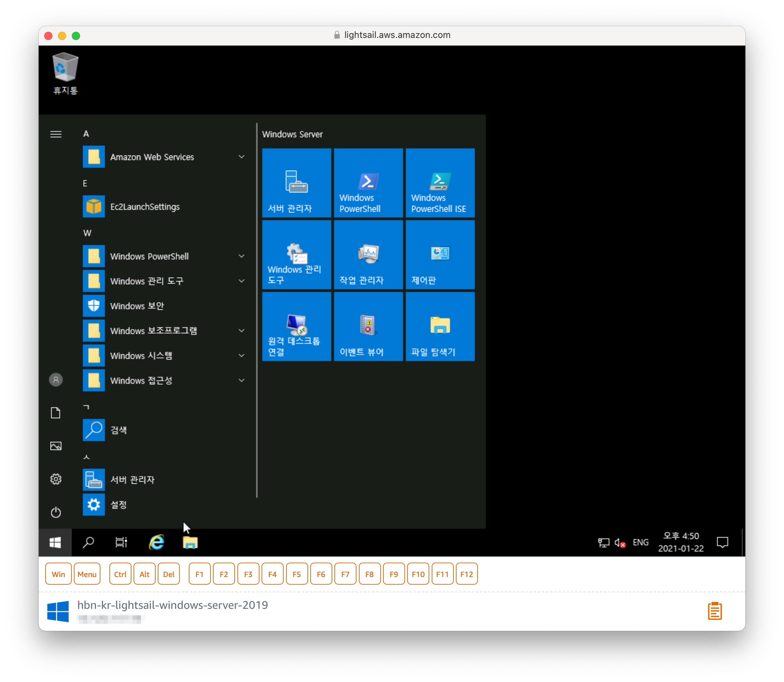Screen dimensions: 784x682
Task: Click the F12 key button
Action: tap(467, 574)
